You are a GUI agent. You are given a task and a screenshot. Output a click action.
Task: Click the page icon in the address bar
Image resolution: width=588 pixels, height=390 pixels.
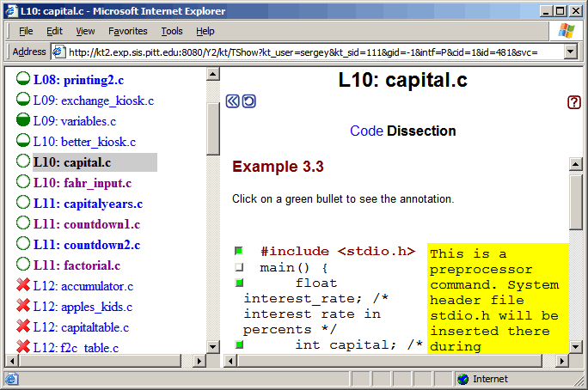click(58, 52)
